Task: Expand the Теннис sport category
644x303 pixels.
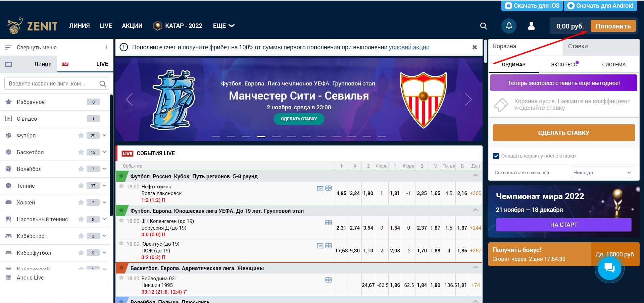Action: tap(104, 186)
